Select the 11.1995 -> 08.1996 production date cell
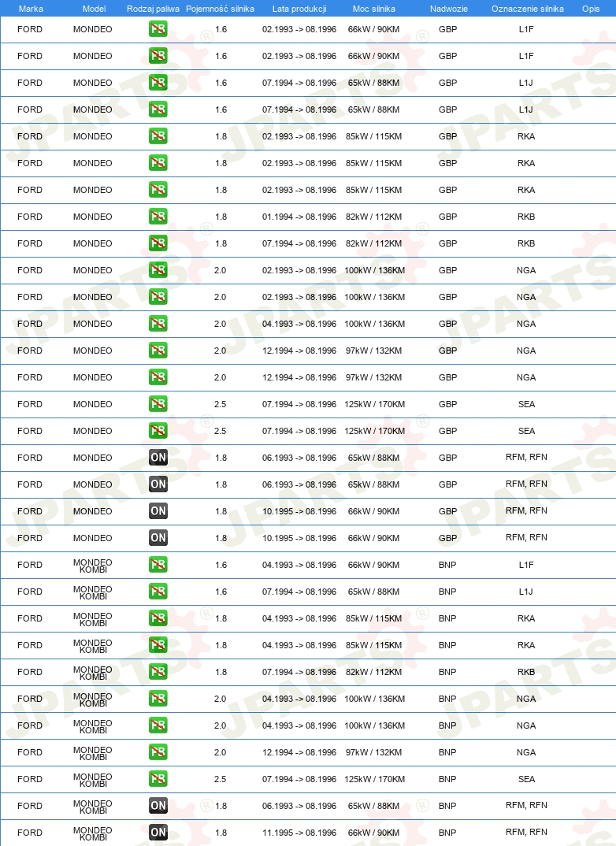Viewport: 616px width, 846px height. pos(299,833)
